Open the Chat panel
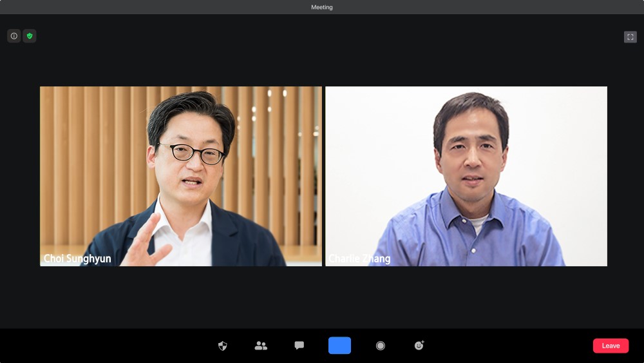Viewport: 644px width, 363px height. pyautogui.click(x=299, y=346)
